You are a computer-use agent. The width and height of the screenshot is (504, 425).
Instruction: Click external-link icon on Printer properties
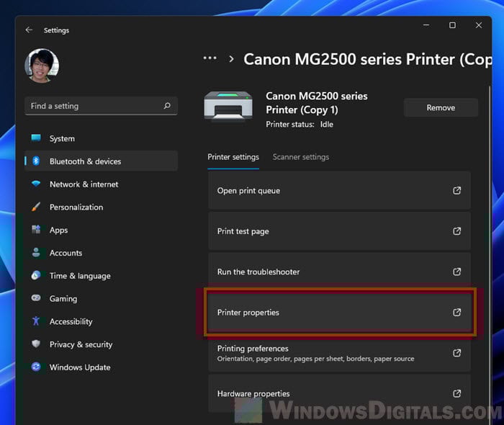pyautogui.click(x=456, y=312)
